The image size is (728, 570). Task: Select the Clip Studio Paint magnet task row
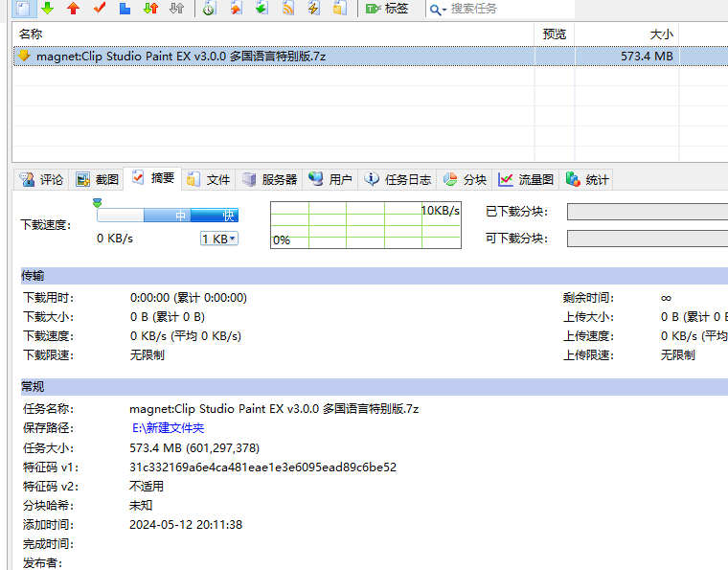pyautogui.click(x=371, y=57)
